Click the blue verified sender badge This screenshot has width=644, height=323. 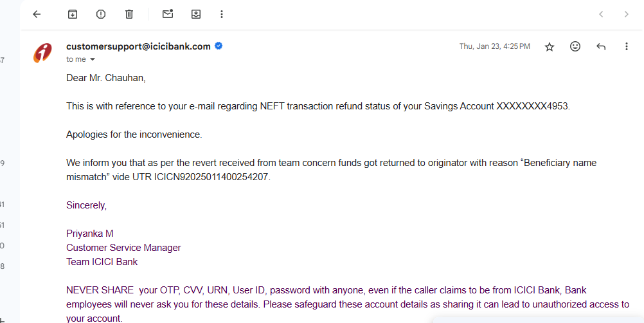pos(219,46)
